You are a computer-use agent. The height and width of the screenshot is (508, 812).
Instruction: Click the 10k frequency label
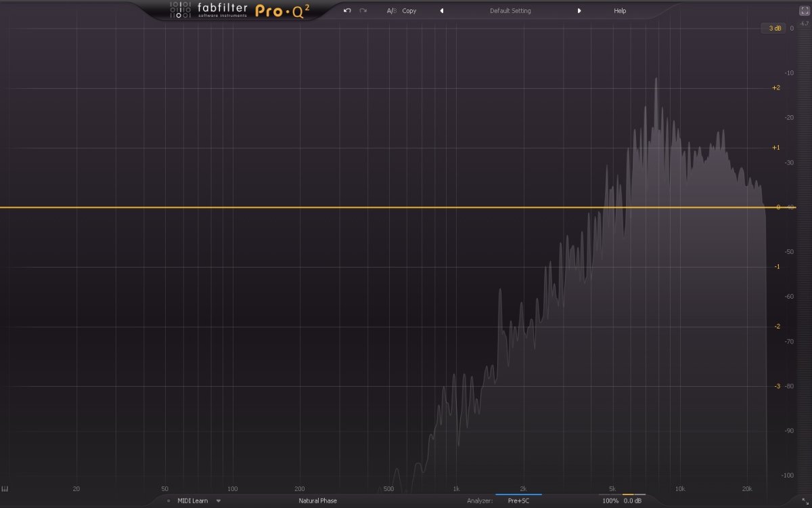(680, 489)
